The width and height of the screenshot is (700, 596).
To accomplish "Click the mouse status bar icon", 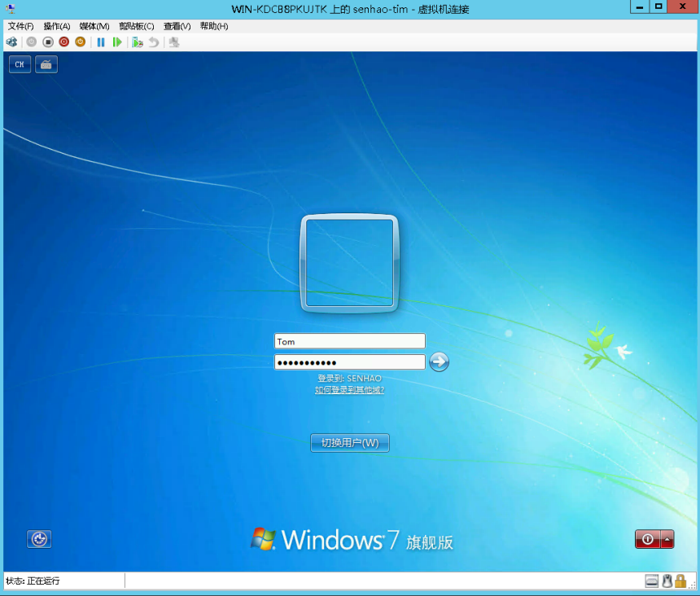I will point(667,581).
